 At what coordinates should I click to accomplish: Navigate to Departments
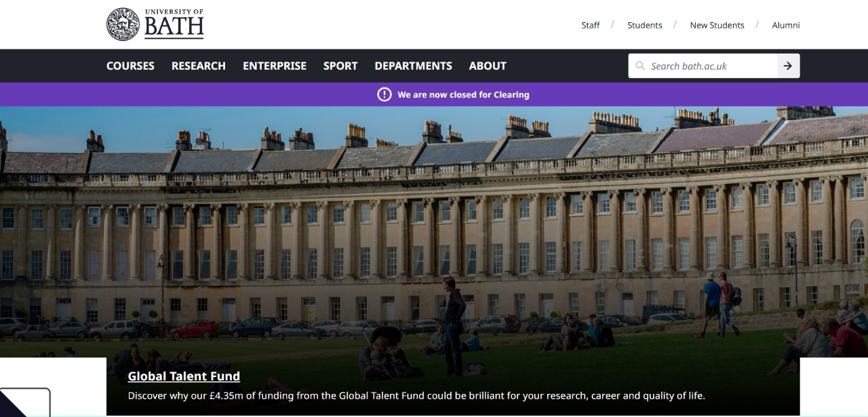[413, 66]
